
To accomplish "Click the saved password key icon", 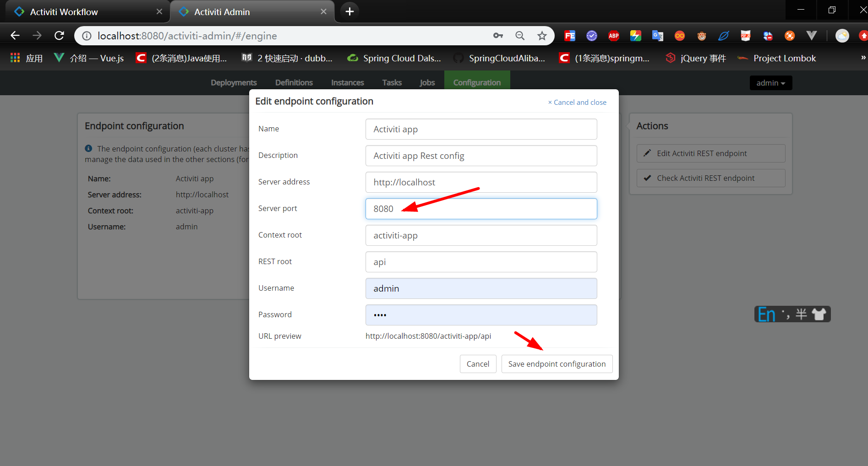I will [x=498, y=36].
